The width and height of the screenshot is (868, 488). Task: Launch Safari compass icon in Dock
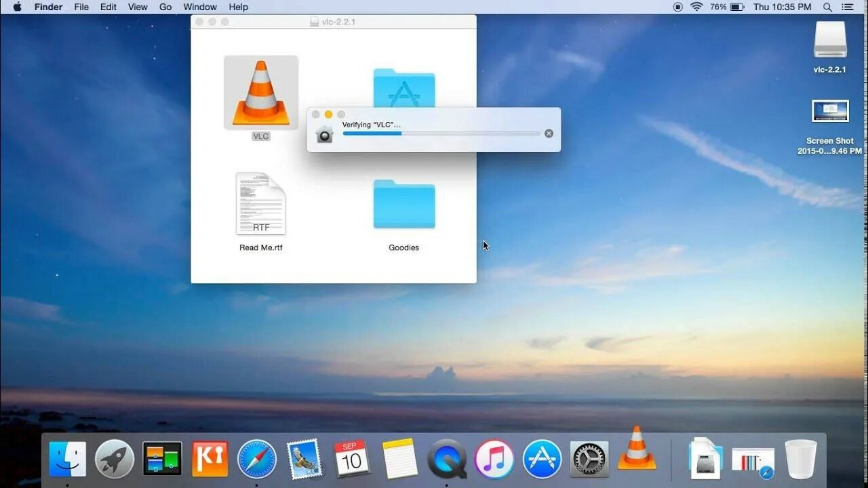pos(257,460)
